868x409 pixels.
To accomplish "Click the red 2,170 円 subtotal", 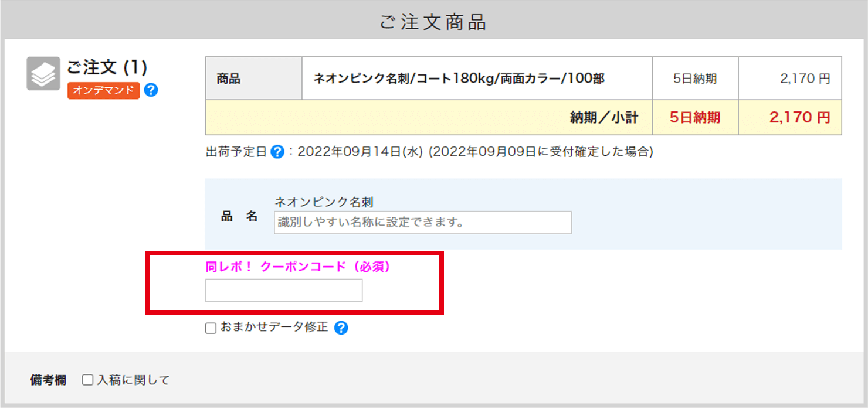I will tap(800, 117).
